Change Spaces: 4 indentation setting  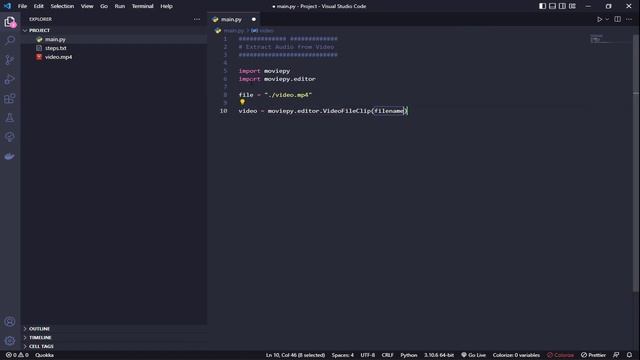pos(342,355)
